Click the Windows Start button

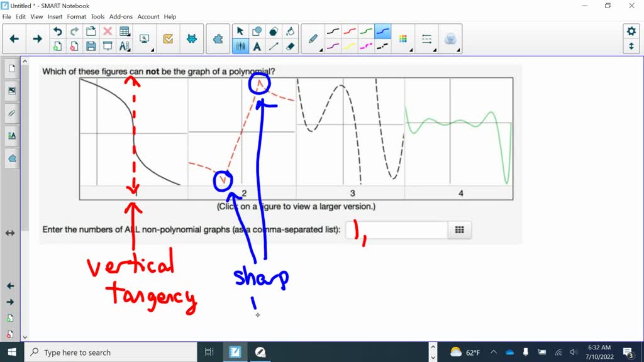tap(12, 352)
